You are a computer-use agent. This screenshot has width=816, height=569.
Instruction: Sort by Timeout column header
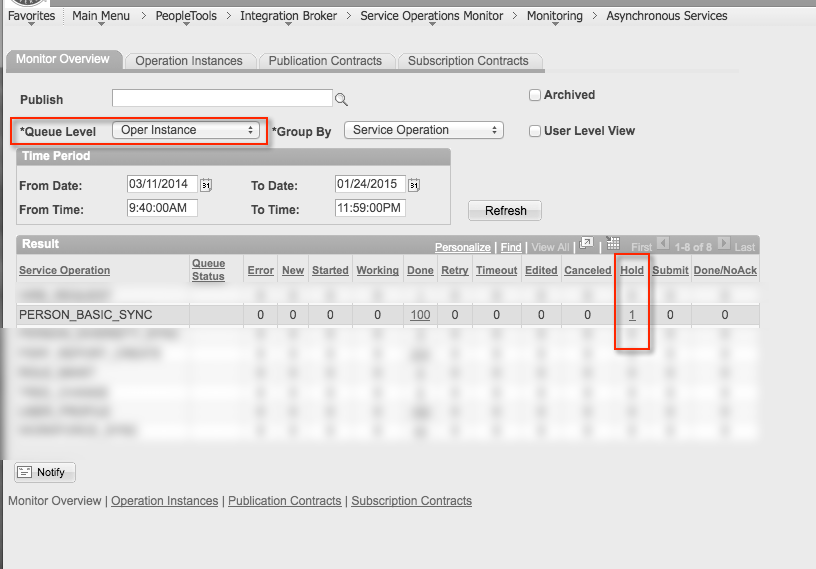[496, 270]
